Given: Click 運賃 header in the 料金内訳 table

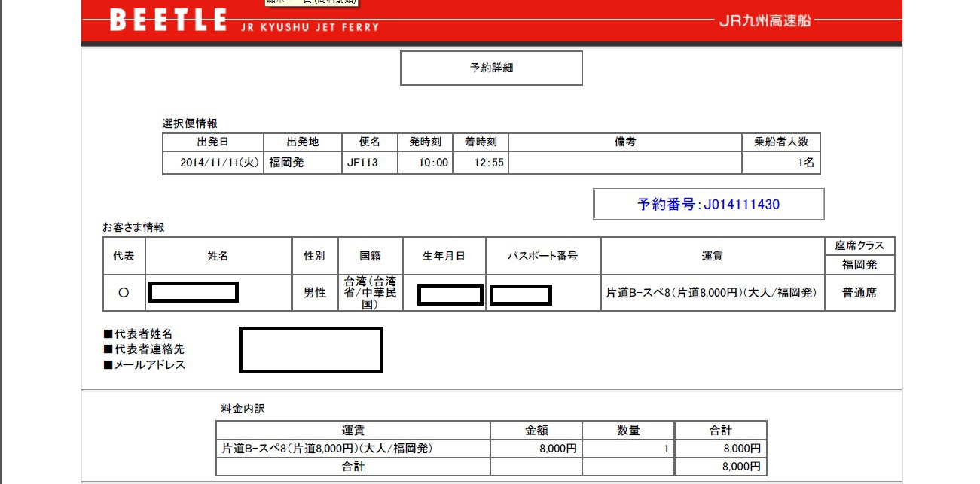Looking at the screenshot, I should 353,431.
